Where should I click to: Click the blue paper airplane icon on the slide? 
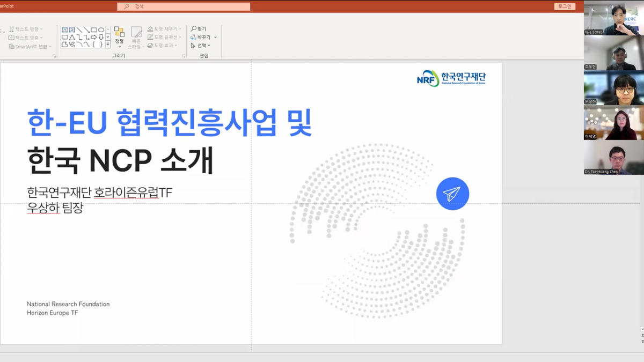point(452,194)
